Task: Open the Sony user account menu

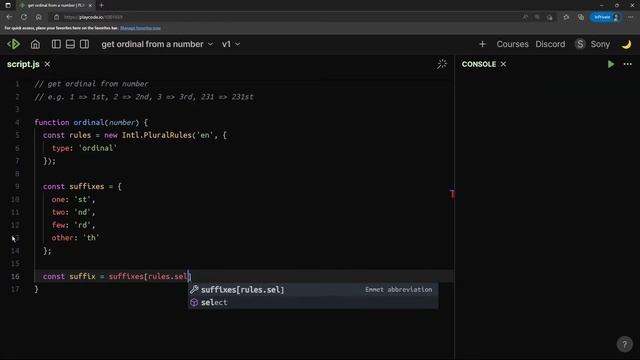Action: (592, 44)
